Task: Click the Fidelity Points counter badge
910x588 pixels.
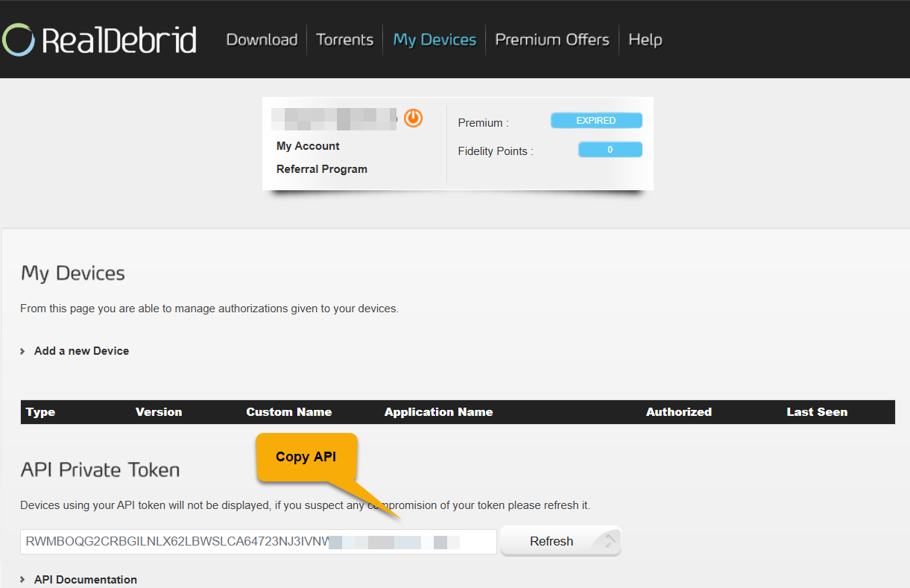Action: [610, 149]
